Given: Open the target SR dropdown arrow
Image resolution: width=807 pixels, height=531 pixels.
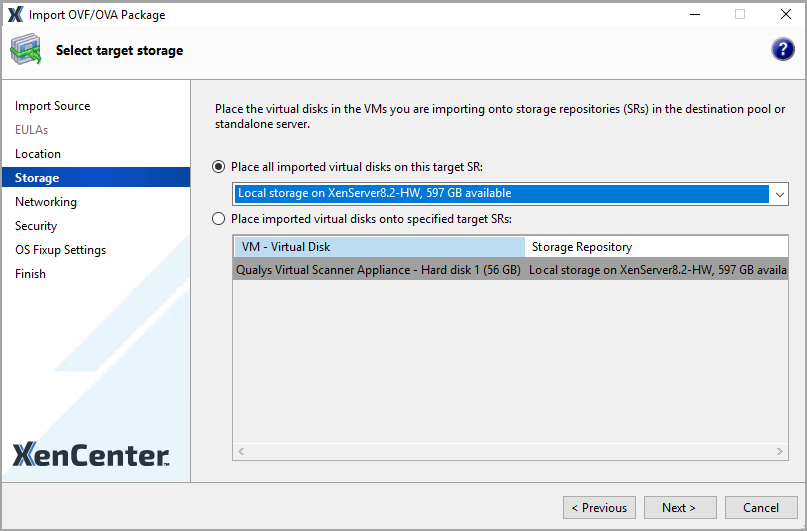Looking at the screenshot, I should click(779, 194).
